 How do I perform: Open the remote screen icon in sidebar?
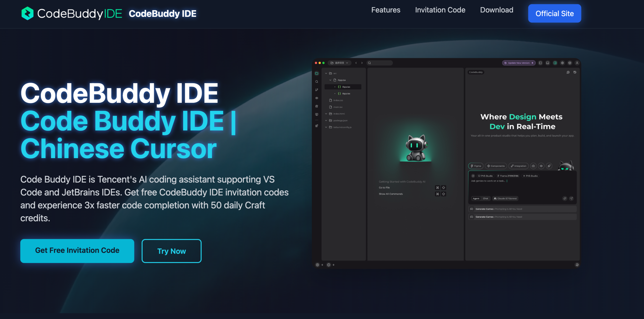coord(317,114)
